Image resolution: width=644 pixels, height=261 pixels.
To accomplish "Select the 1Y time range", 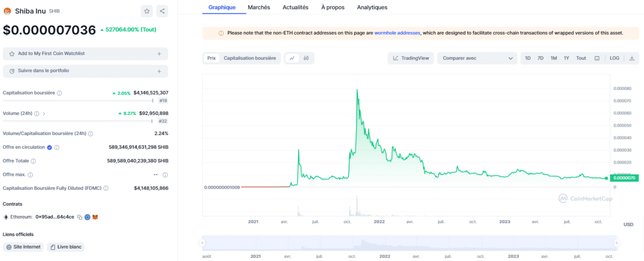I will pyautogui.click(x=566, y=58).
